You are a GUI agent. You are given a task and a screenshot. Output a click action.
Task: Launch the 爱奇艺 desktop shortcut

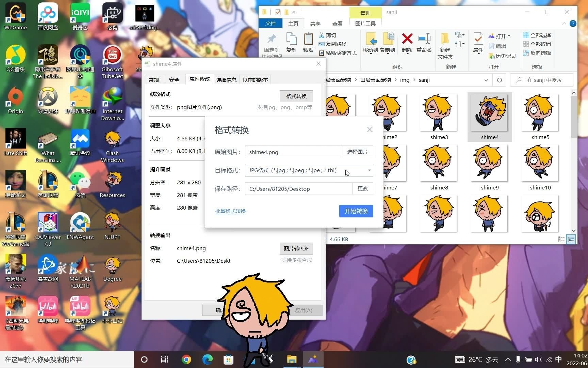click(x=80, y=16)
